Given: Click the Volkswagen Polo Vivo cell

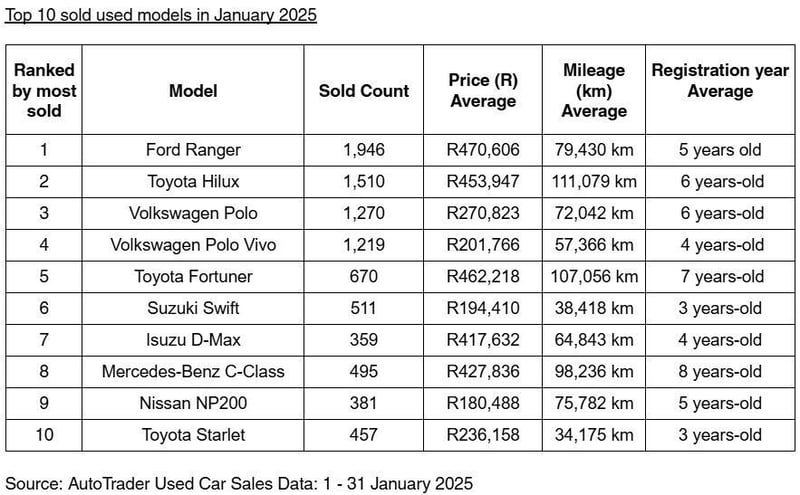Looking at the screenshot, I should [x=193, y=245].
